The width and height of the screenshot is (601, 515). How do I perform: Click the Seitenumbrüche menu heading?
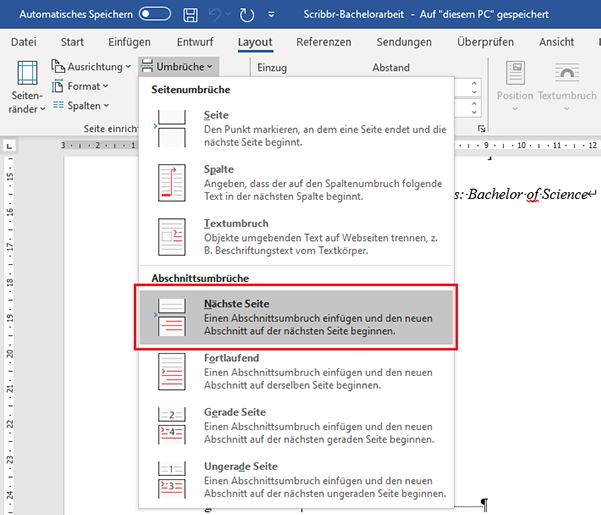pyautogui.click(x=191, y=89)
